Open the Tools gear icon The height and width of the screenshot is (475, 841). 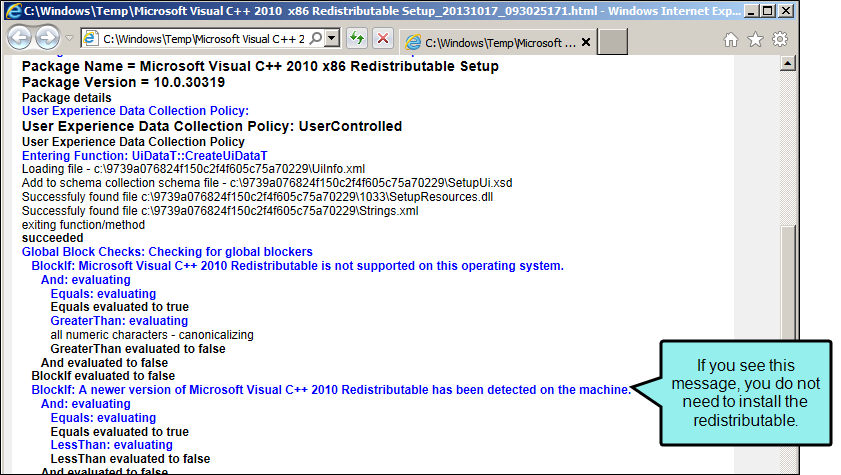coord(780,39)
